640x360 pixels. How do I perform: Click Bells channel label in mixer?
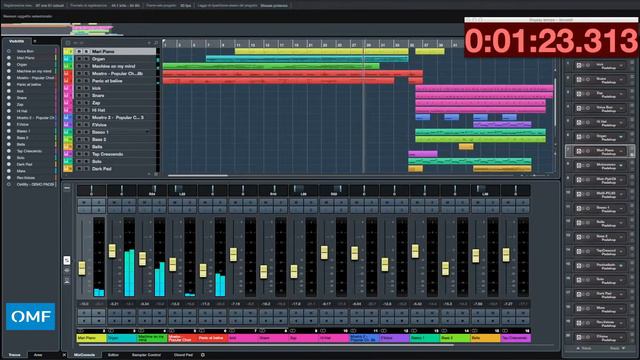coord(485,338)
